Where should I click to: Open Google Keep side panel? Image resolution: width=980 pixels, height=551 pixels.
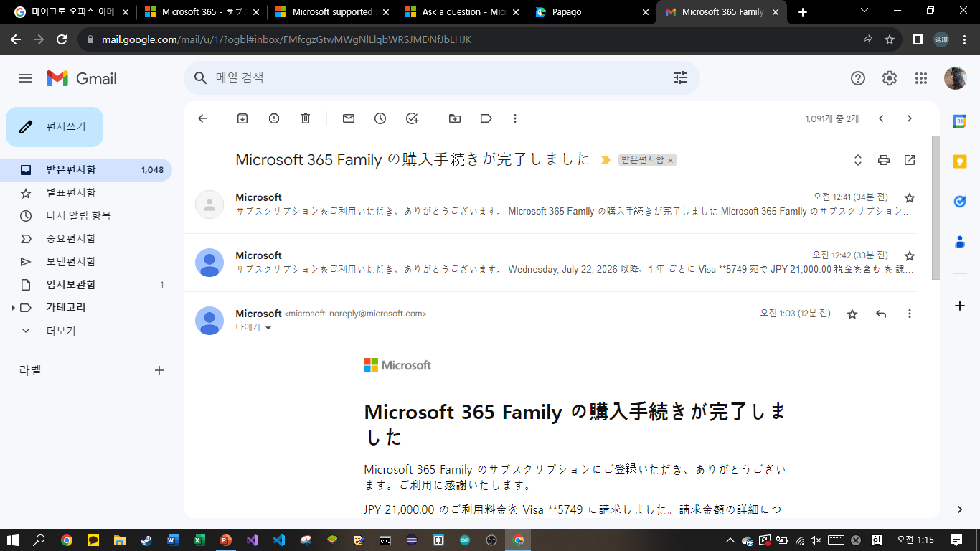tap(959, 161)
